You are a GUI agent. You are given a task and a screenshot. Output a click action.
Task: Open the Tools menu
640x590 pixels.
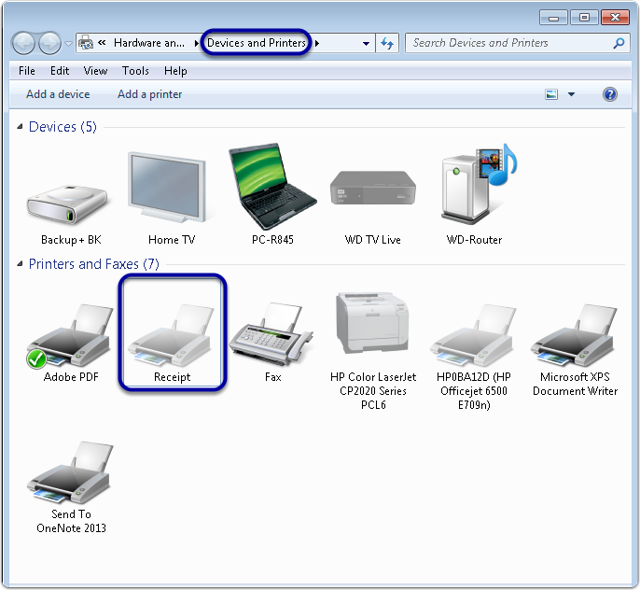136,71
